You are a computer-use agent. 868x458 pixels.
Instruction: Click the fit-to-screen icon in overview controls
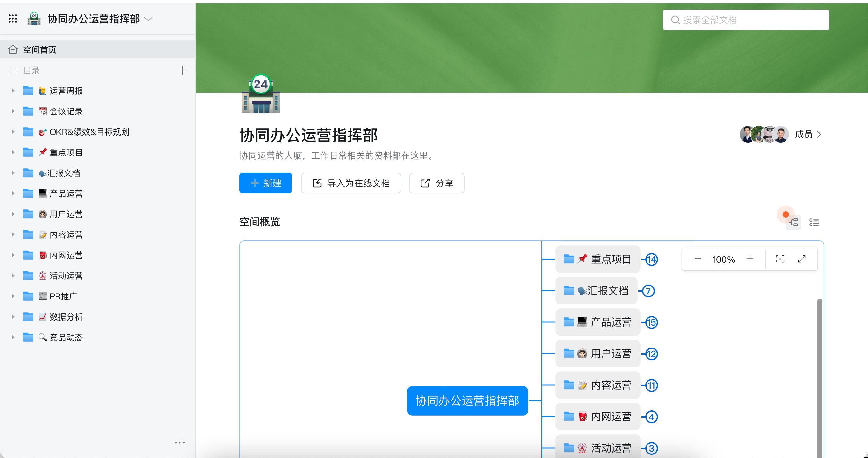pyautogui.click(x=780, y=259)
